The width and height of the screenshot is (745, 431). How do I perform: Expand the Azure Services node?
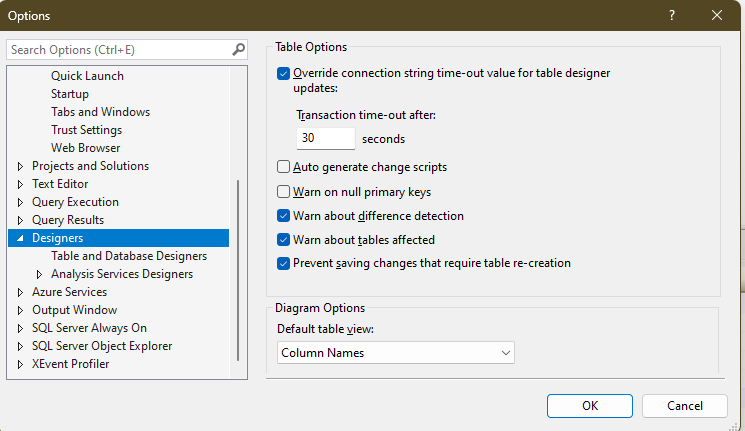coord(20,292)
